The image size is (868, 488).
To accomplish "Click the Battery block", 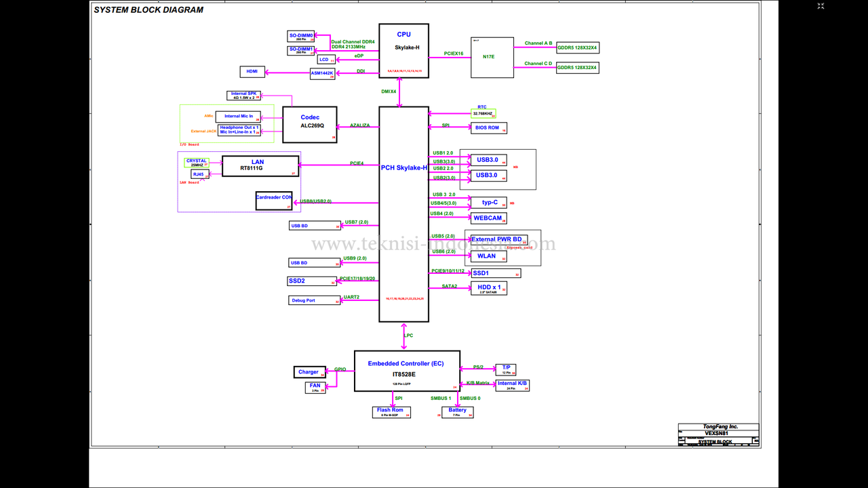I will pyautogui.click(x=458, y=412).
